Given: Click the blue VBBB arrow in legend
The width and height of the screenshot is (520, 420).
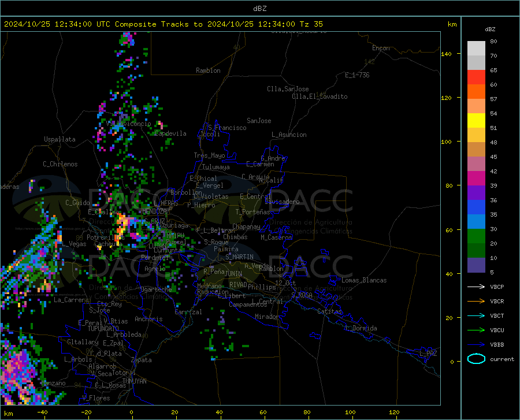Looking at the screenshot, I should (476, 344).
